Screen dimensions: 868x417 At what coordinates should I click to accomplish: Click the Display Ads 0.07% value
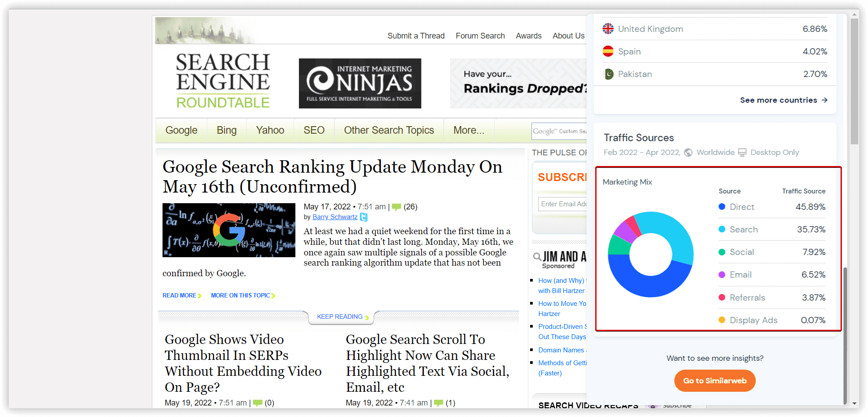click(x=813, y=320)
